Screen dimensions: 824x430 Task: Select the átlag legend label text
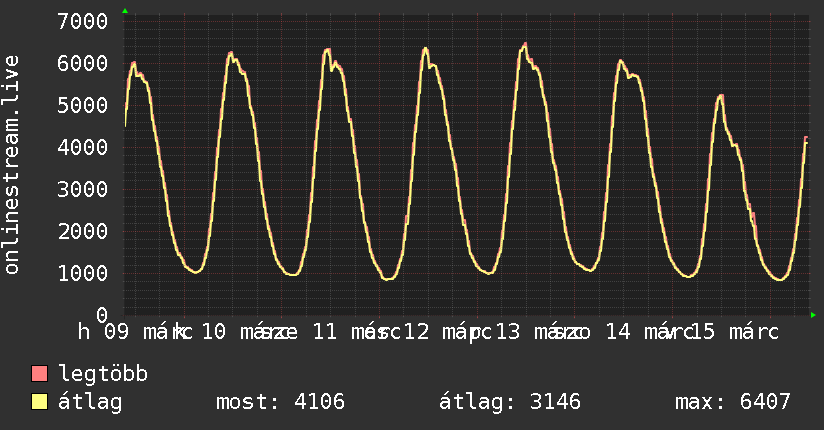(90, 402)
